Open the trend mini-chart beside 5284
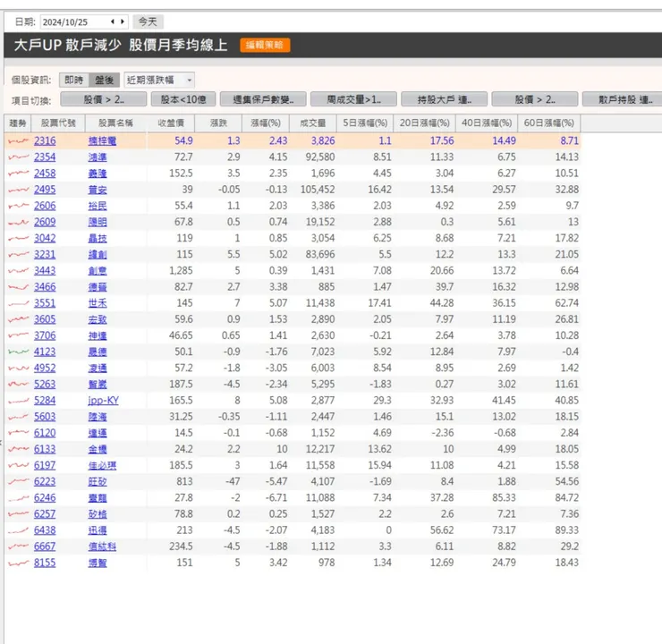This screenshot has height=644, width=662. (x=19, y=401)
